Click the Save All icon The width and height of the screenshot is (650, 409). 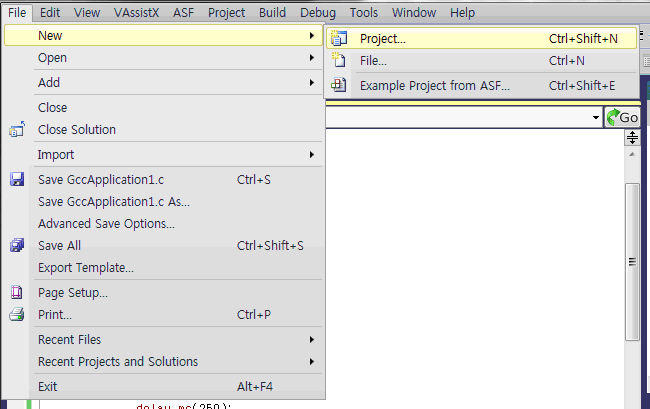coord(16,246)
